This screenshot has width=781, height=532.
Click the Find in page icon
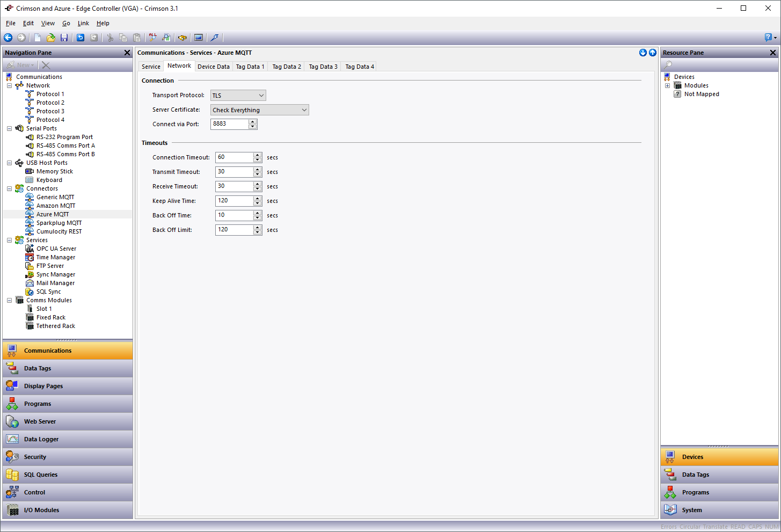pyautogui.click(x=166, y=38)
